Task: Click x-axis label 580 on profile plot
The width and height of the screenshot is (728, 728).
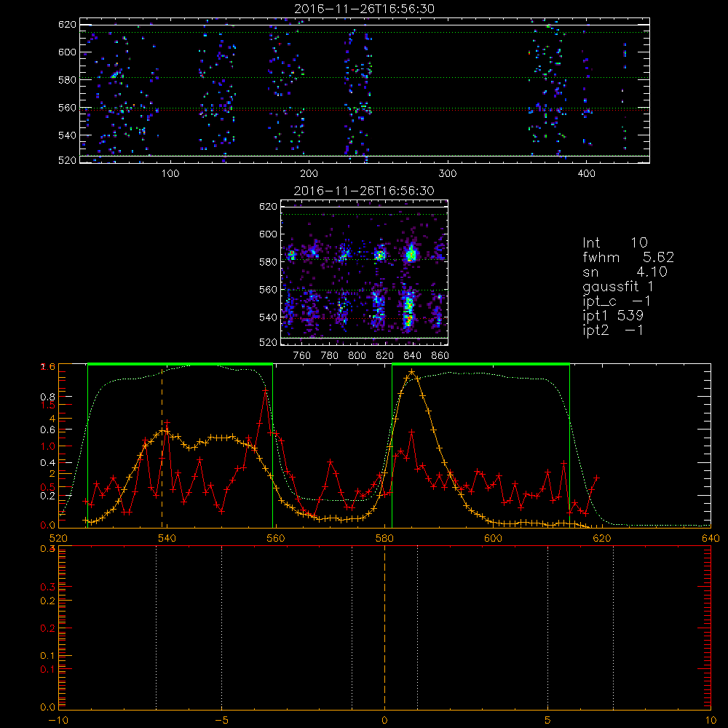Action: point(384,539)
